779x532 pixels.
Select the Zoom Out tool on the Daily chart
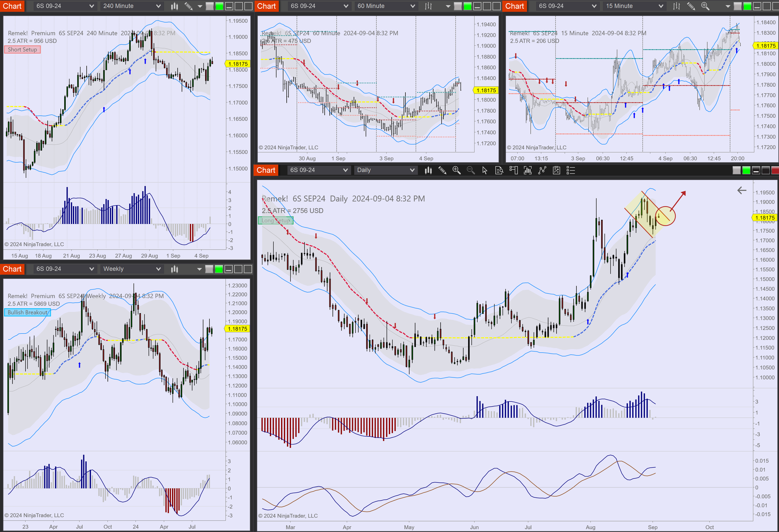[x=471, y=170]
